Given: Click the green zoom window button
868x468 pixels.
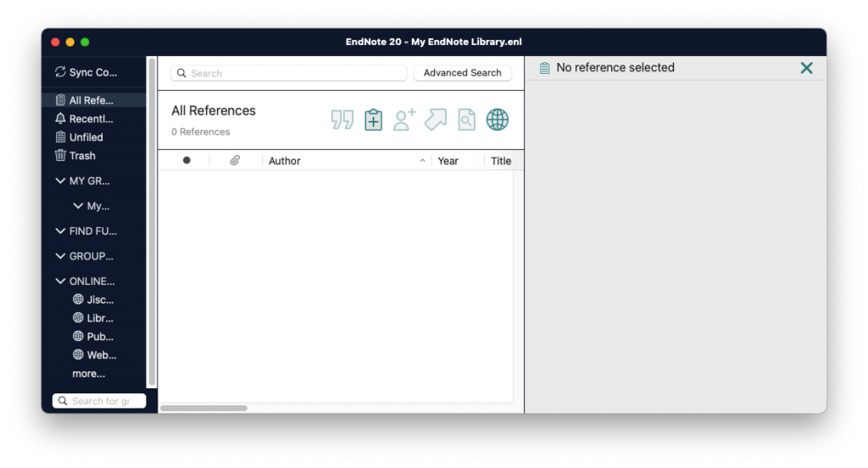Looking at the screenshot, I should coord(85,42).
